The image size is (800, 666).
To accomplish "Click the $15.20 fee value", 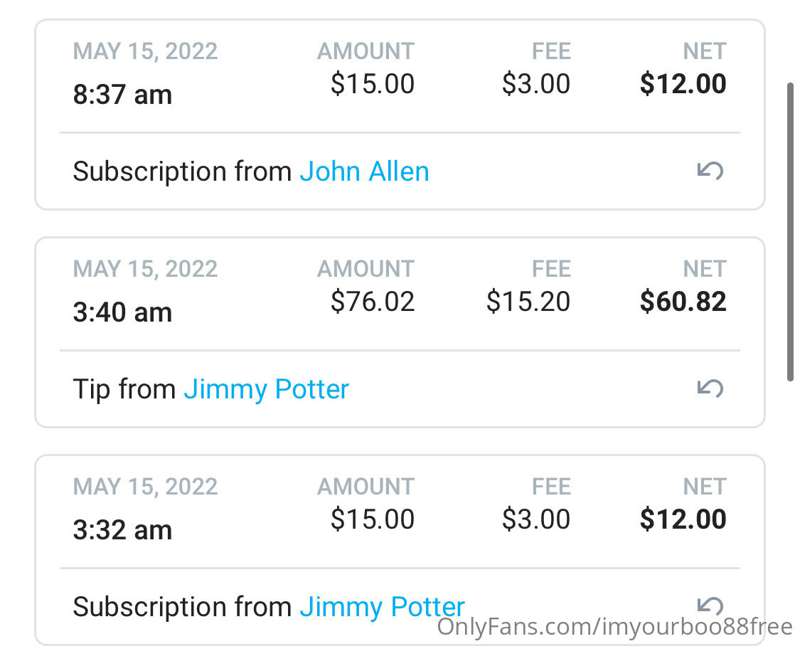I will 528,301.
